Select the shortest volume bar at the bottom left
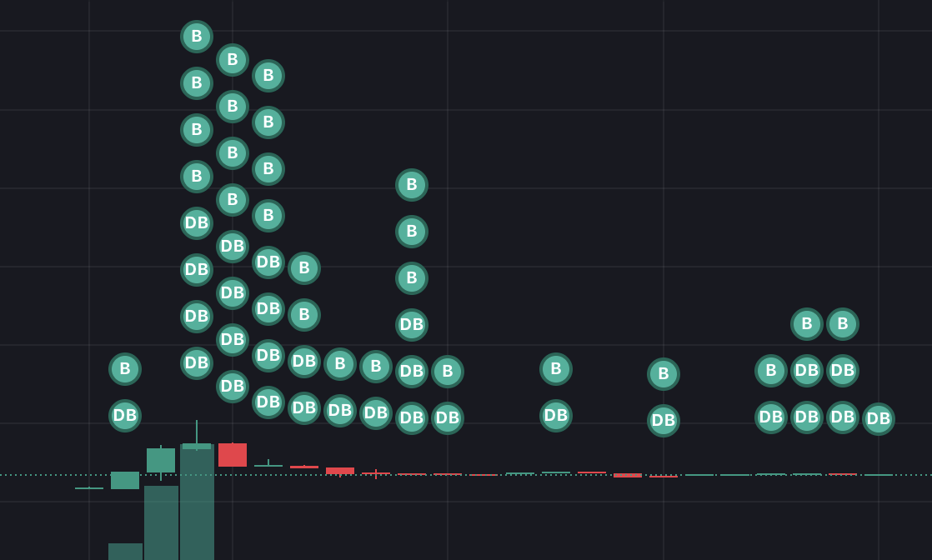This screenshot has width=932, height=560. (x=125, y=551)
